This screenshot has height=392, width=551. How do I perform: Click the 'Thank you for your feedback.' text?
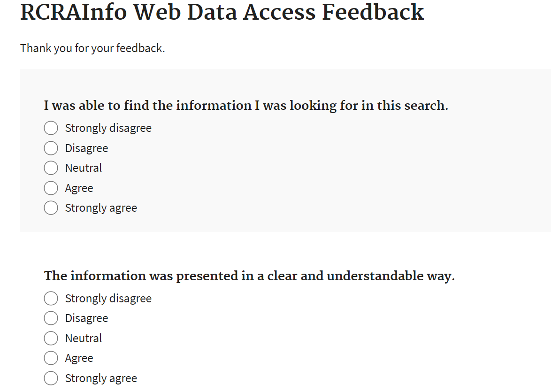coord(92,48)
